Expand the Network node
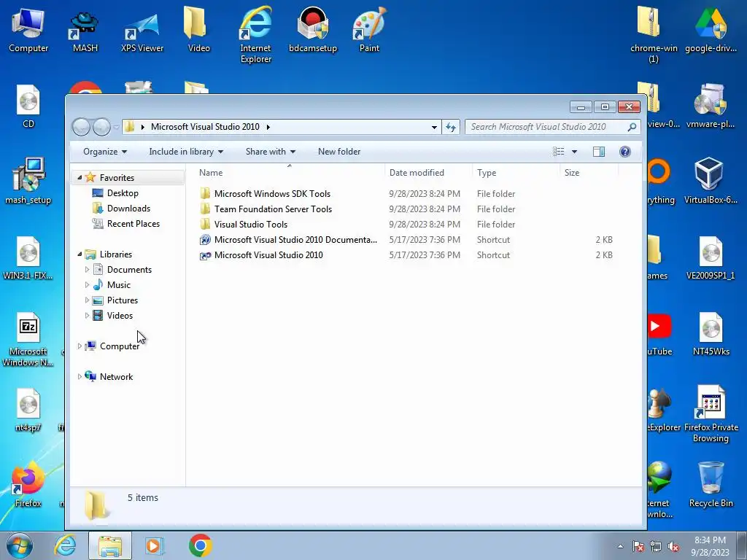This screenshot has width=747, height=560. coord(80,377)
